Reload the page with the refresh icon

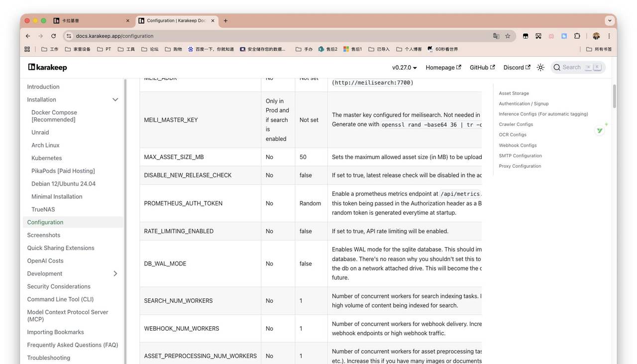pyautogui.click(x=53, y=36)
